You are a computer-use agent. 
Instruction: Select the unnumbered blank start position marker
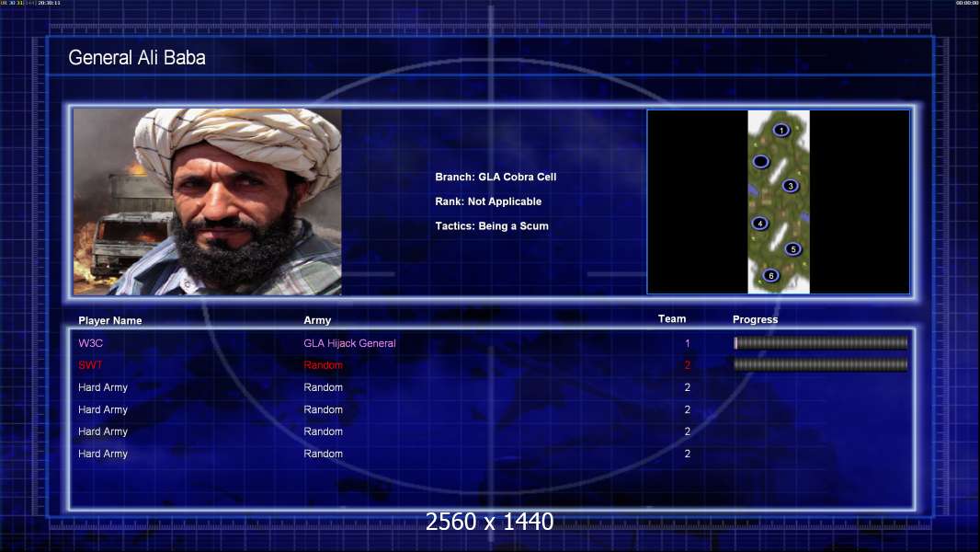tap(760, 162)
